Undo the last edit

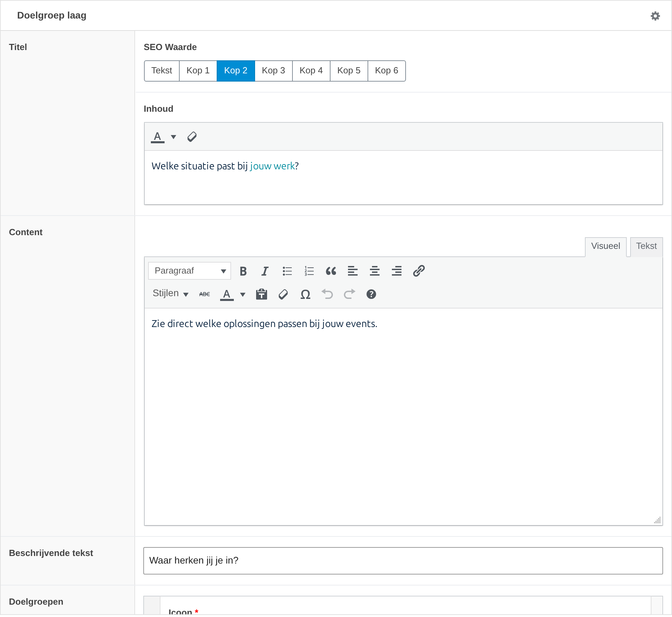click(327, 294)
